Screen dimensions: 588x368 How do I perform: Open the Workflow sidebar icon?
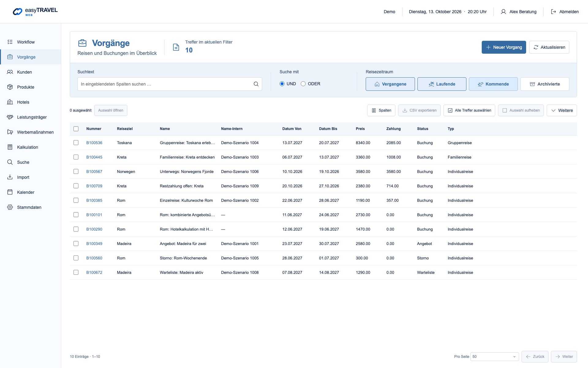tap(10, 42)
